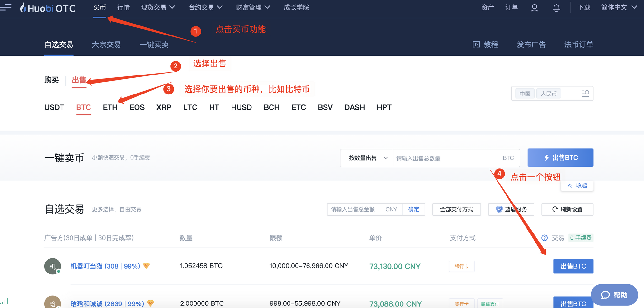Select the XRP coin tab
Image resolution: width=644 pixels, height=308 pixels.
(164, 107)
